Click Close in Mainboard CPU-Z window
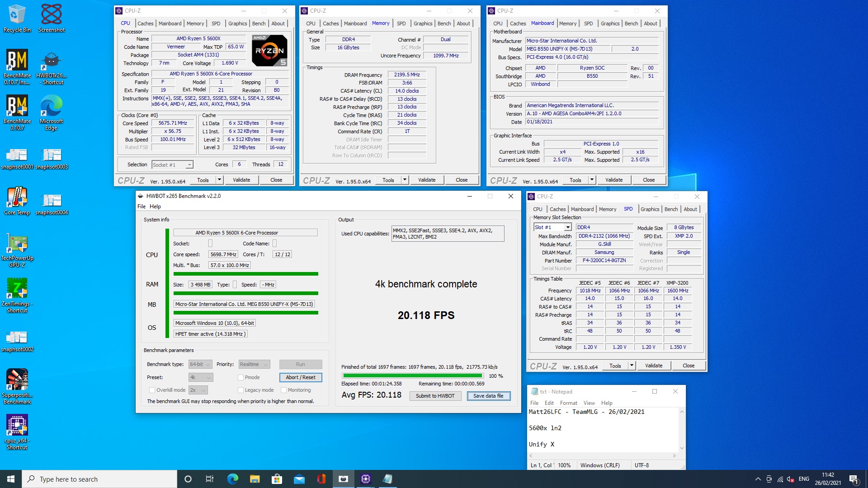868x488 pixels. pos(649,180)
